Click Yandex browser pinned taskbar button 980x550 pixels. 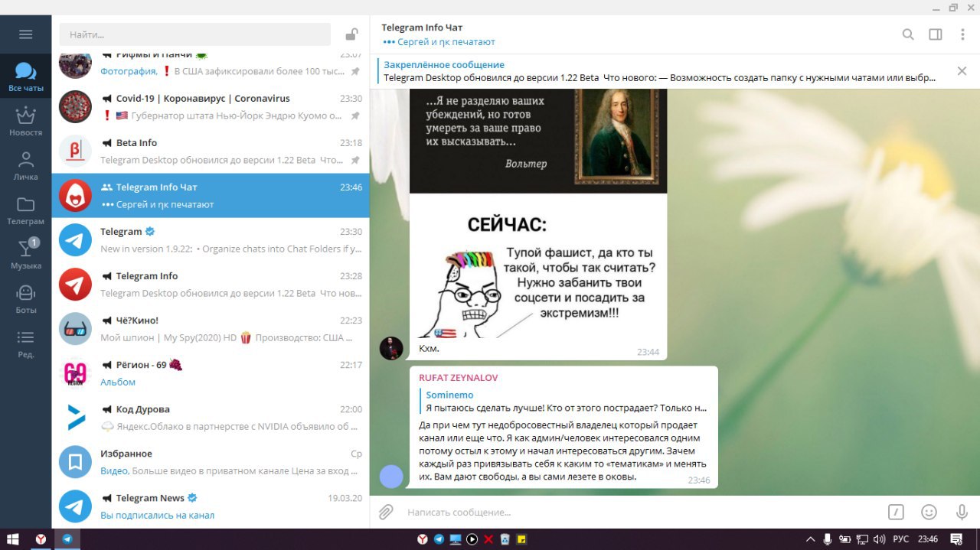[41, 539]
